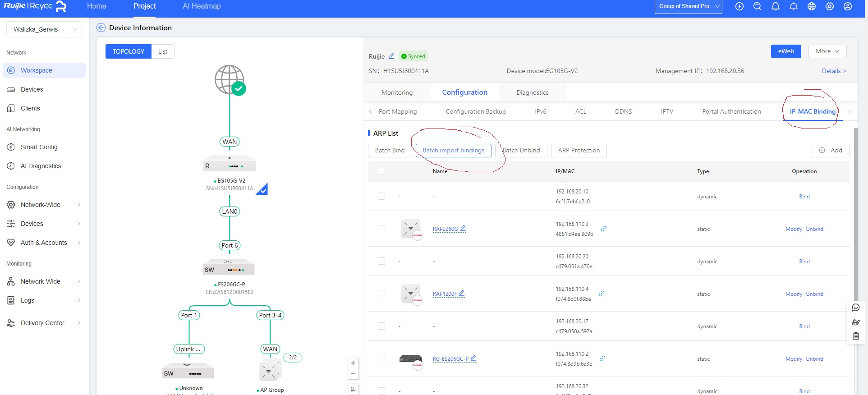Open the Portal Authentication sub-tab

731,111
